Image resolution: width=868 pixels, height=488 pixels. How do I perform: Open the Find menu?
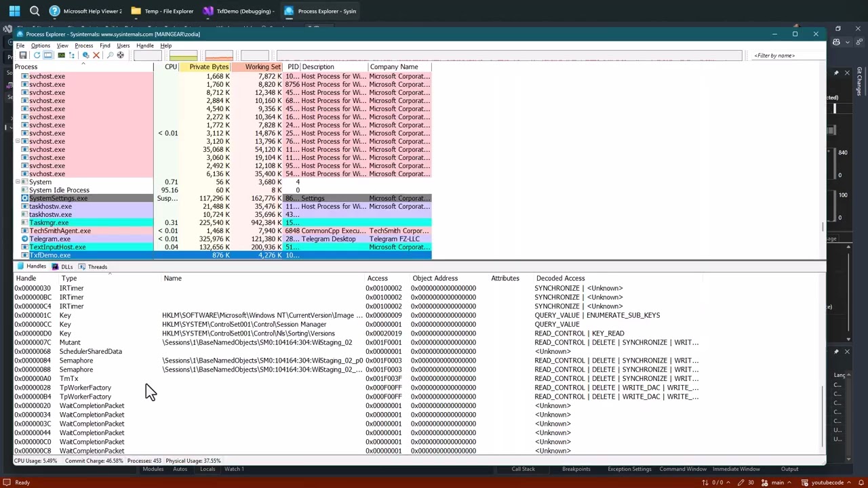click(105, 45)
